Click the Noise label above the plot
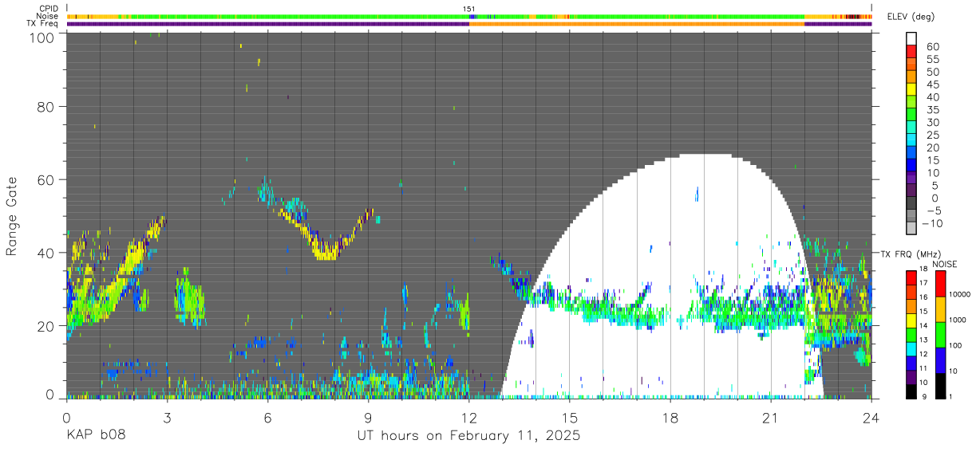 point(47,16)
